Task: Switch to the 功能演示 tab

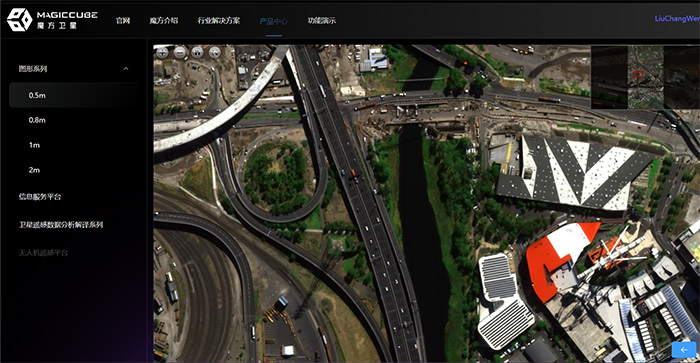Action: point(321,21)
